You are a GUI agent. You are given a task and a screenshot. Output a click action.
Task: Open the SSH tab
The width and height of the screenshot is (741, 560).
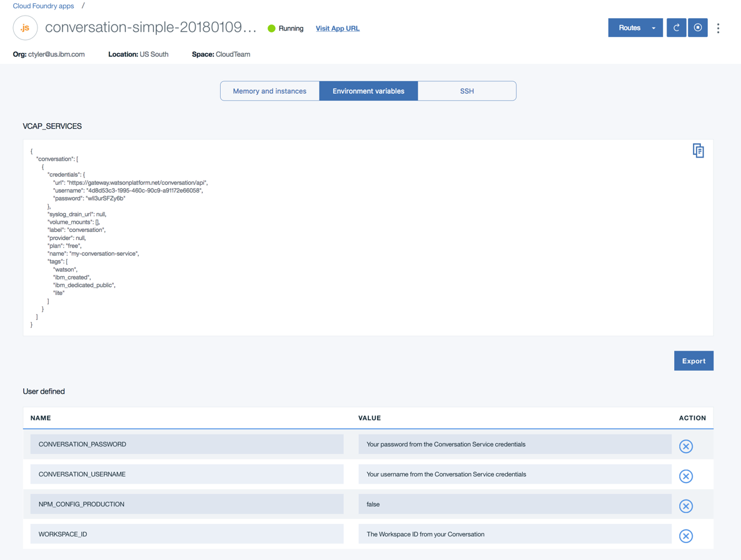[x=467, y=91]
